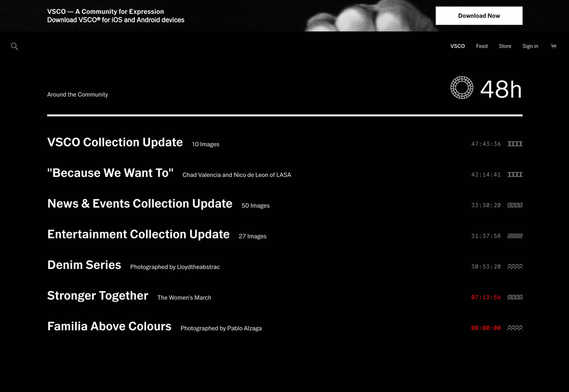Open the Denim Series entry
This screenshot has height=392, width=569.
pyautogui.click(x=84, y=265)
